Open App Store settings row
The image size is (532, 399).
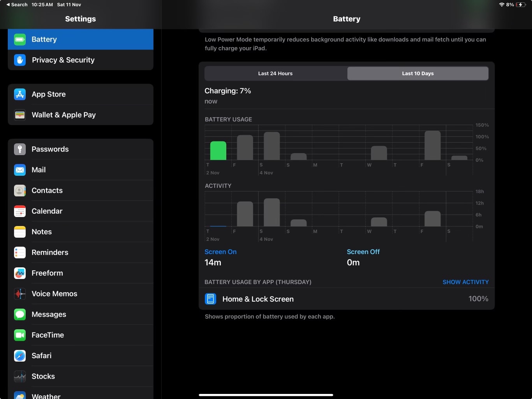pos(81,94)
